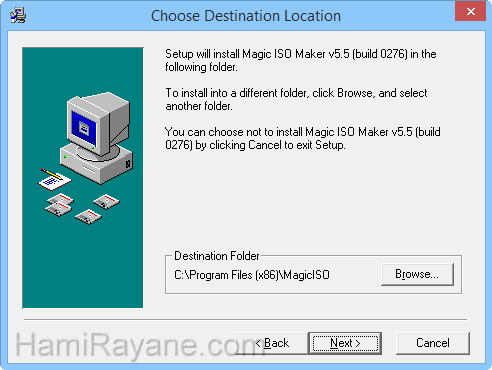
Task: Click the Browse... button
Action: (x=417, y=274)
